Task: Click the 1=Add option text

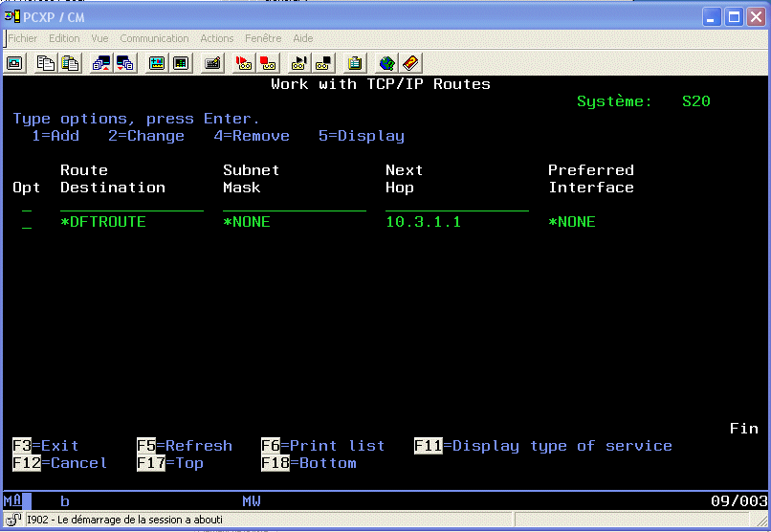Action: point(55,136)
